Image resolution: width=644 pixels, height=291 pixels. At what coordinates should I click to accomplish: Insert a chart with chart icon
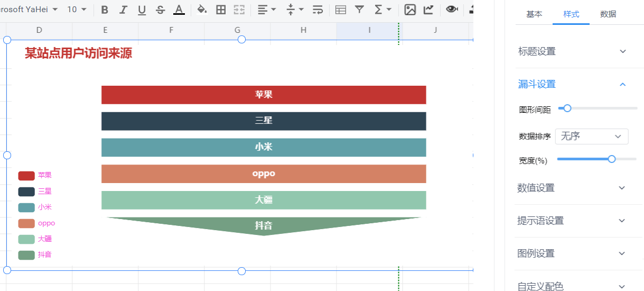(x=428, y=10)
